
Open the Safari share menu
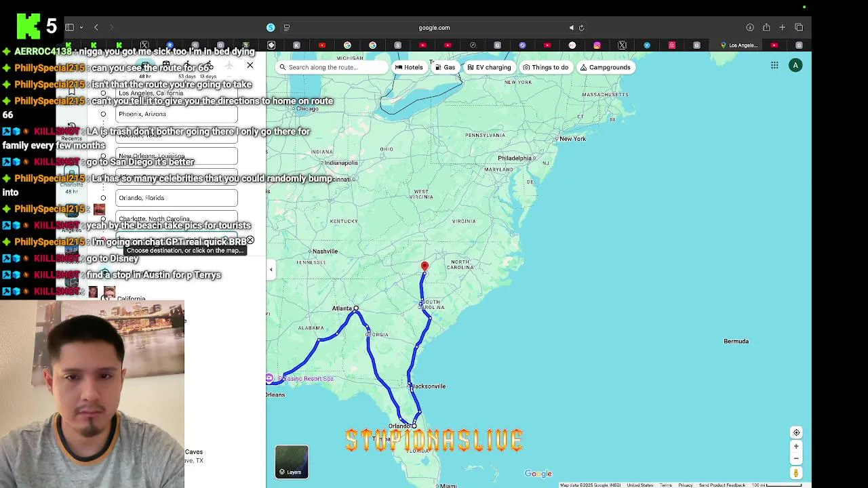pos(766,28)
